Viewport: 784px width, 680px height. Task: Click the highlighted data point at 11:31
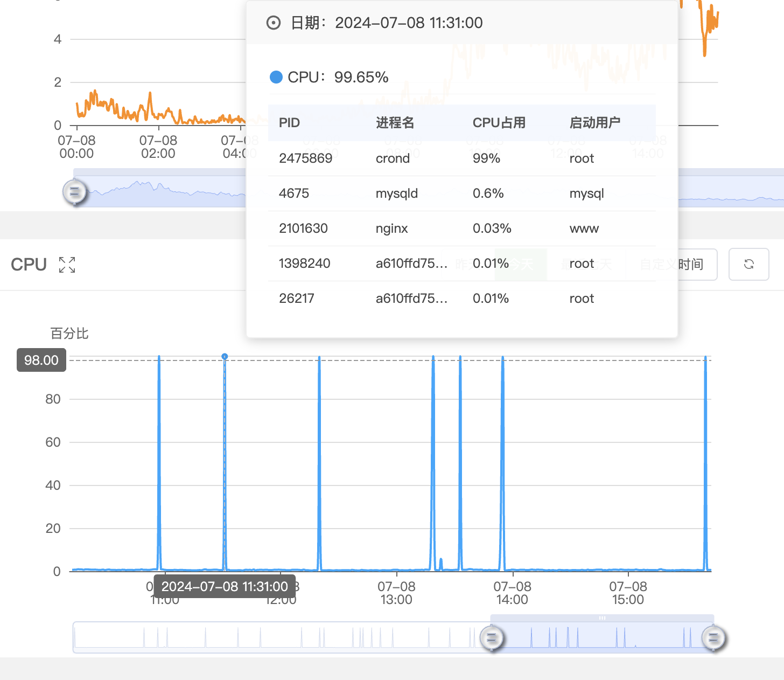(x=225, y=356)
